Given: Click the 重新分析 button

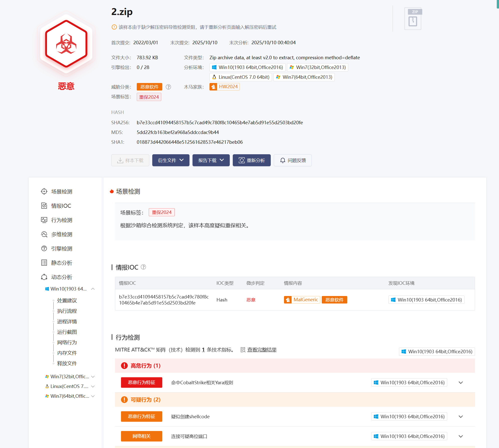Looking at the screenshot, I should click(252, 160).
